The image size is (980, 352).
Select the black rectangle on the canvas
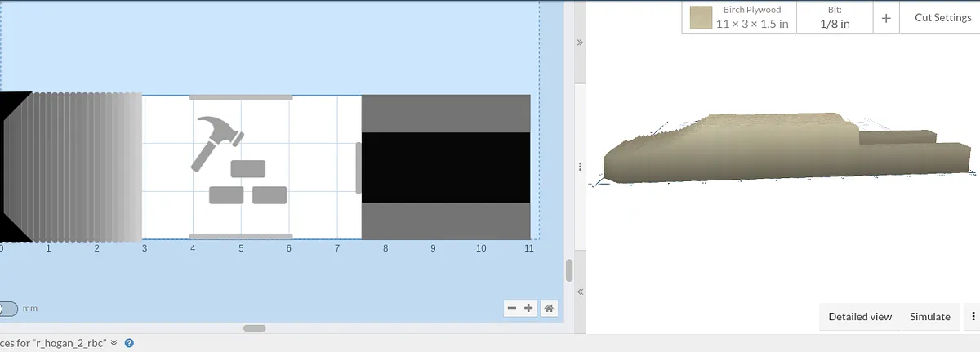[x=446, y=167]
